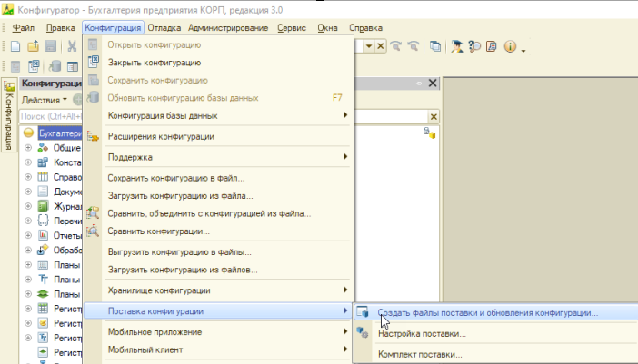Choose Сравнить, объединить с конфигурацией из файла
This screenshot has height=364, width=638.
click(218, 213)
